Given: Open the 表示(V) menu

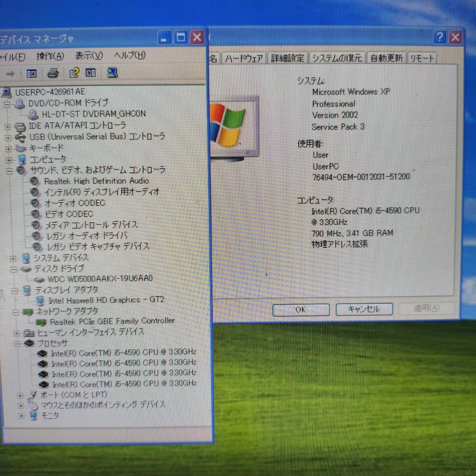Looking at the screenshot, I should point(89,56).
